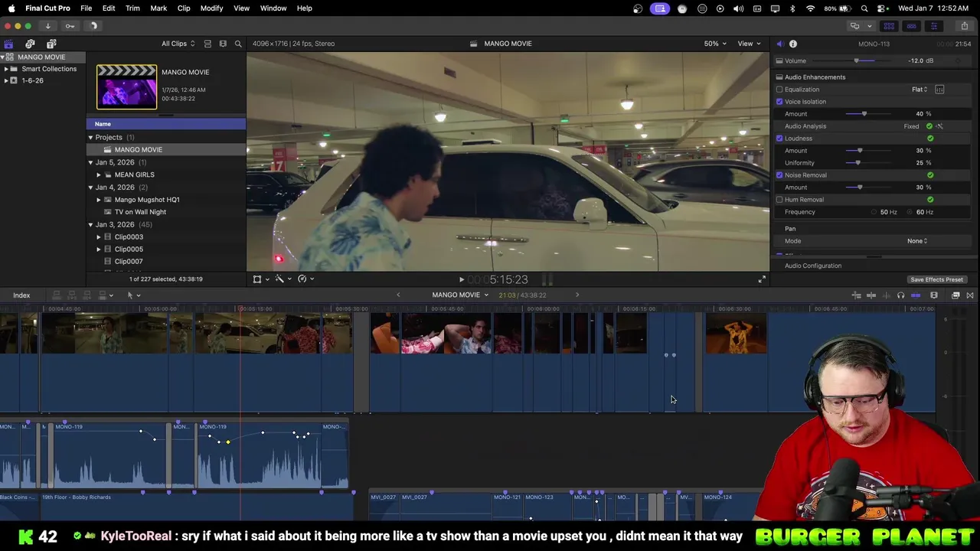Image resolution: width=980 pixels, height=551 pixels.
Task: Expand the Smart Collections folder
Action: (6, 69)
